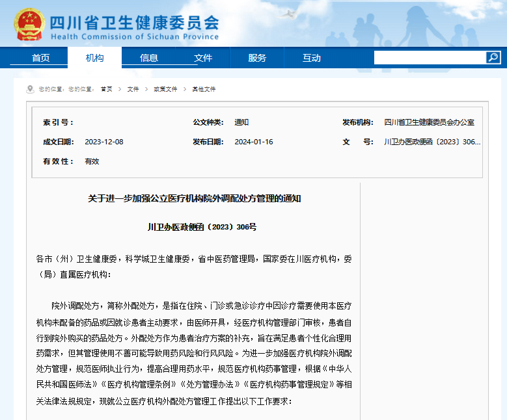Click the first breadcrumb chevron after 首页
This screenshot has height=420, width=507.
tap(120, 89)
